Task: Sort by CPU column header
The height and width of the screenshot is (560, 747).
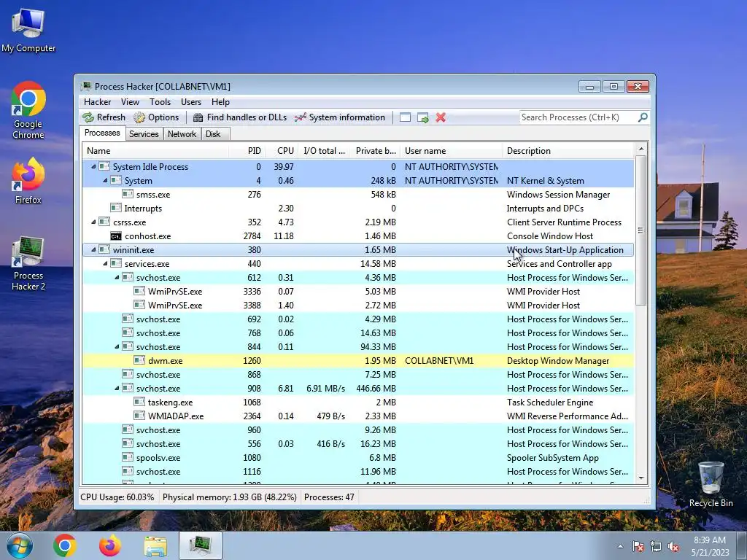Action: pyautogui.click(x=282, y=151)
